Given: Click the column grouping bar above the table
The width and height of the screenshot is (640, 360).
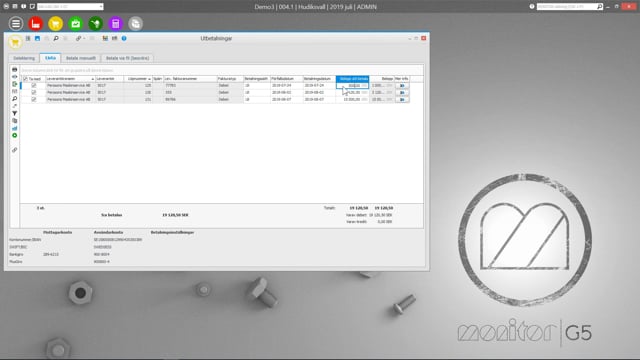Looking at the screenshot, I should point(222,70).
